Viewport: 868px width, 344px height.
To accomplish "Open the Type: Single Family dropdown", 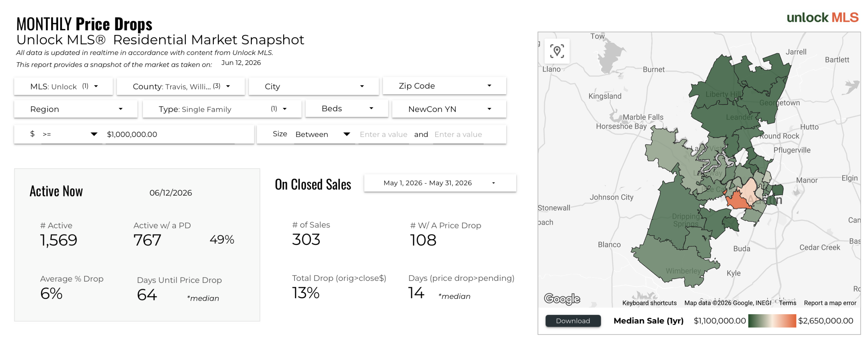I will [x=222, y=109].
